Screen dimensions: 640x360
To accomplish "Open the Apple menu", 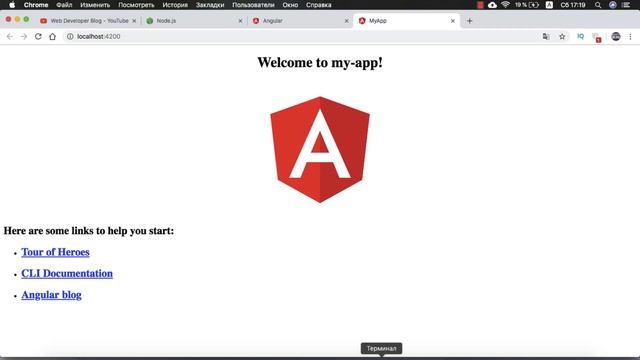I will point(12,5).
